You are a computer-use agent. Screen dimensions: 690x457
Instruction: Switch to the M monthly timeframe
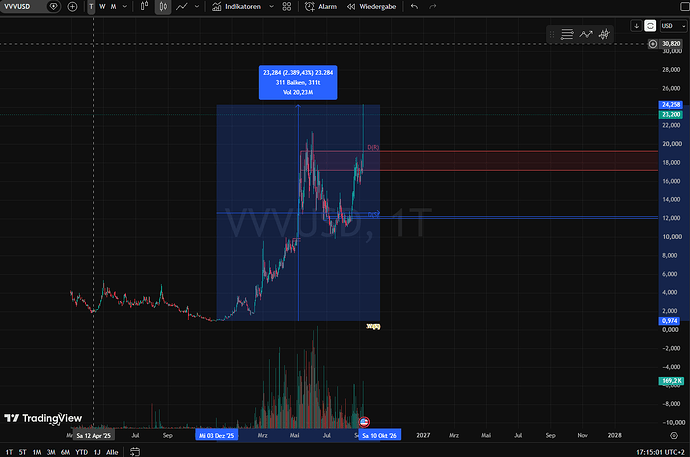click(x=114, y=7)
